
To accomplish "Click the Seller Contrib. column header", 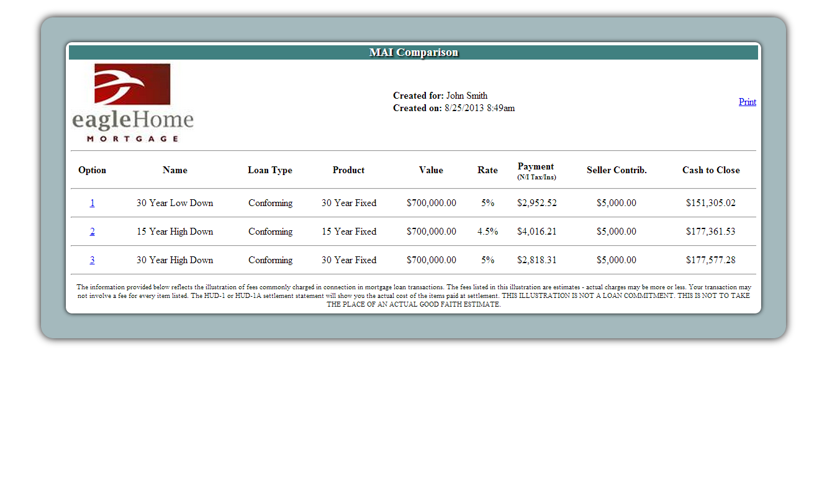I will pyautogui.click(x=617, y=170).
